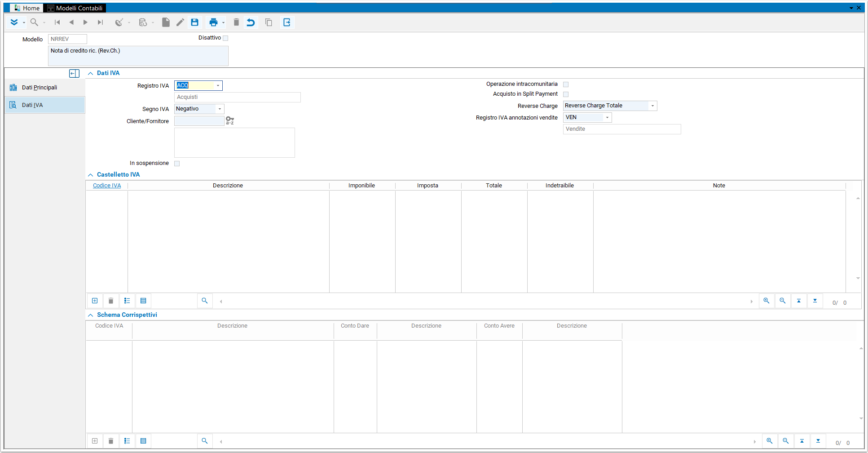Screen dimensions: 868x453
Task: Open the print options dropdown arrow
Action: pyautogui.click(x=223, y=23)
